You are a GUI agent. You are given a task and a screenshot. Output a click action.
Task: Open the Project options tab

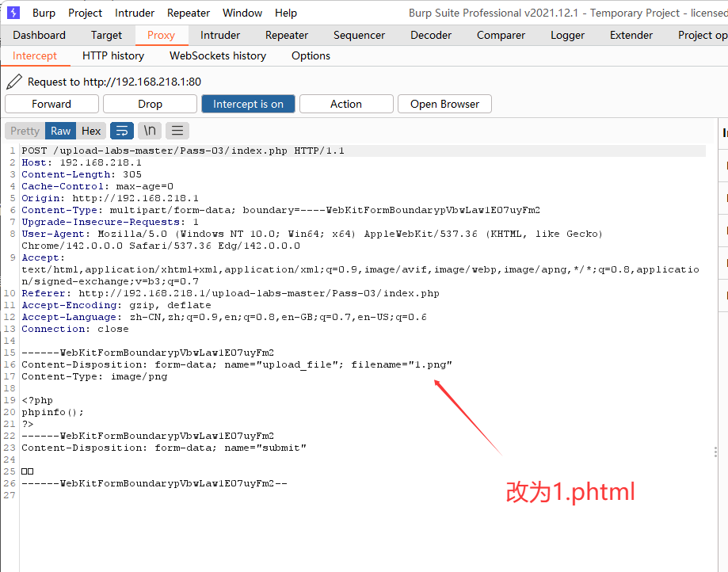[x=702, y=36]
